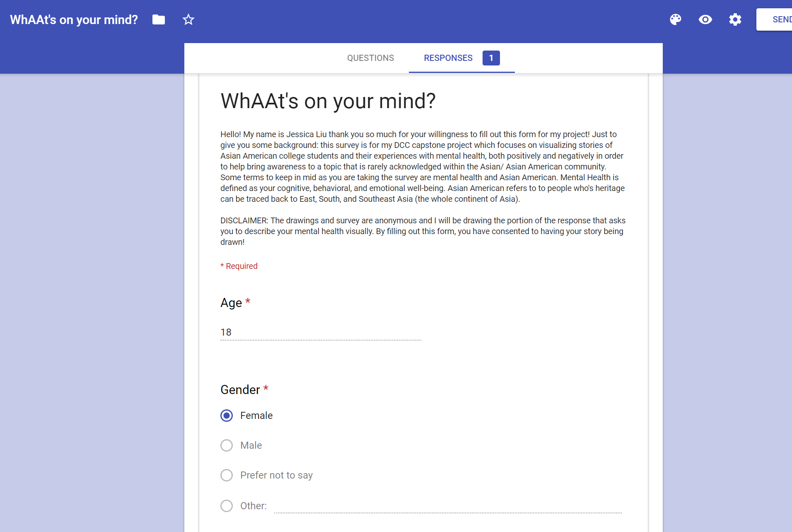Select the Responses tab
Viewport: 792px width, 532px height.
(448, 58)
